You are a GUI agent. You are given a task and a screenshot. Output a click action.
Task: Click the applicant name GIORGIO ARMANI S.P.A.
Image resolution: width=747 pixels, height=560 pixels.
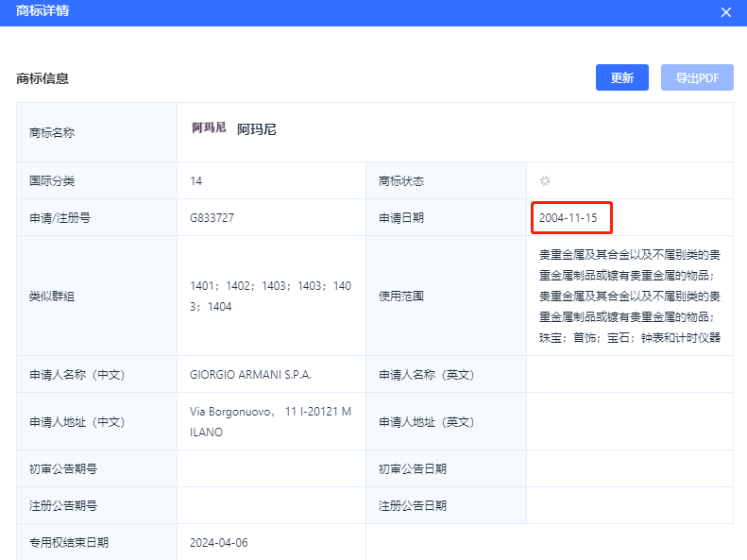coord(250,375)
